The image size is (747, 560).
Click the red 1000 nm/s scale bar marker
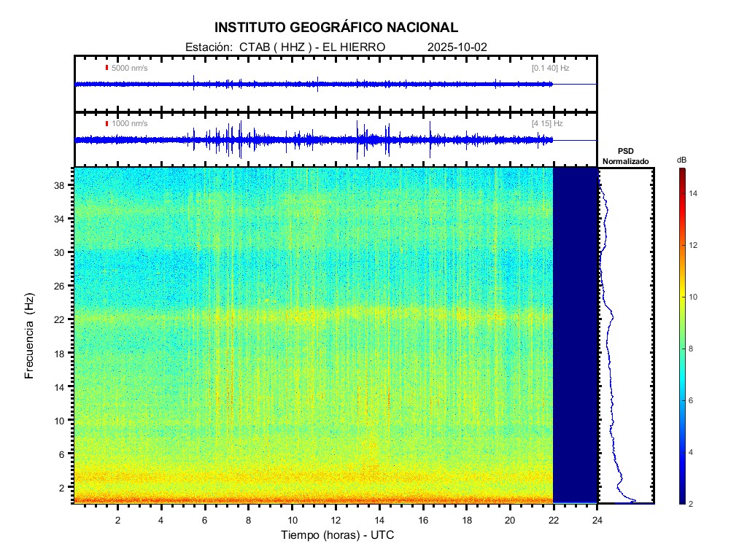(x=107, y=124)
